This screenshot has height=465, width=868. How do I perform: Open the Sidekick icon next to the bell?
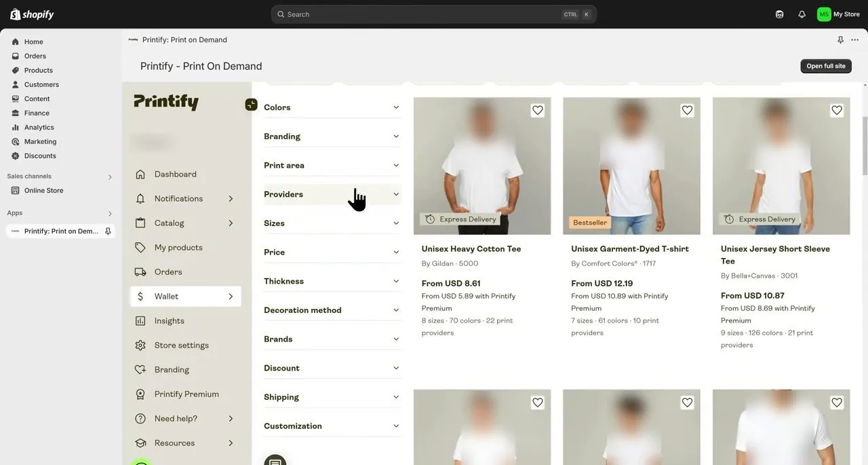pyautogui.click(x=779, y=14)
